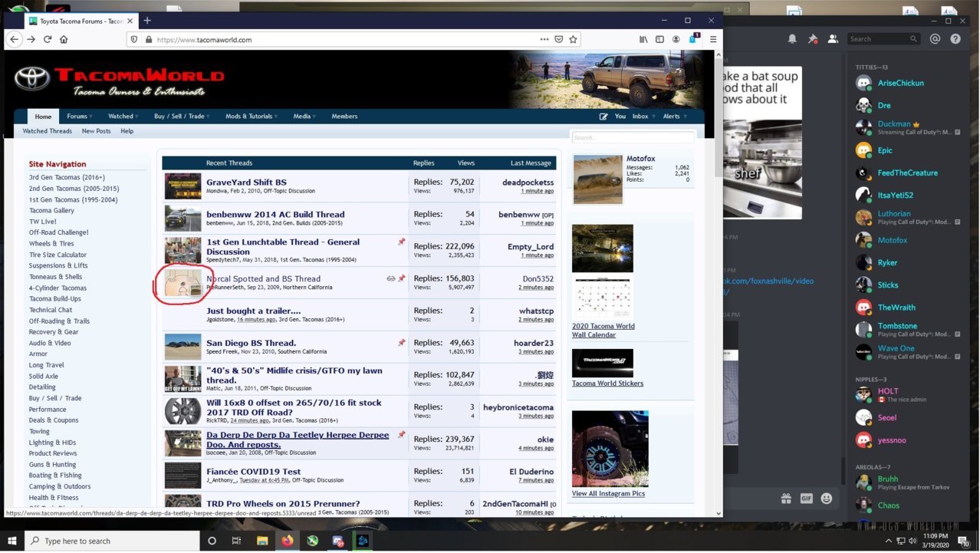Expand the Forums dropdown arrow
Screen dimensions: 980x553
(x=90, y=117)
